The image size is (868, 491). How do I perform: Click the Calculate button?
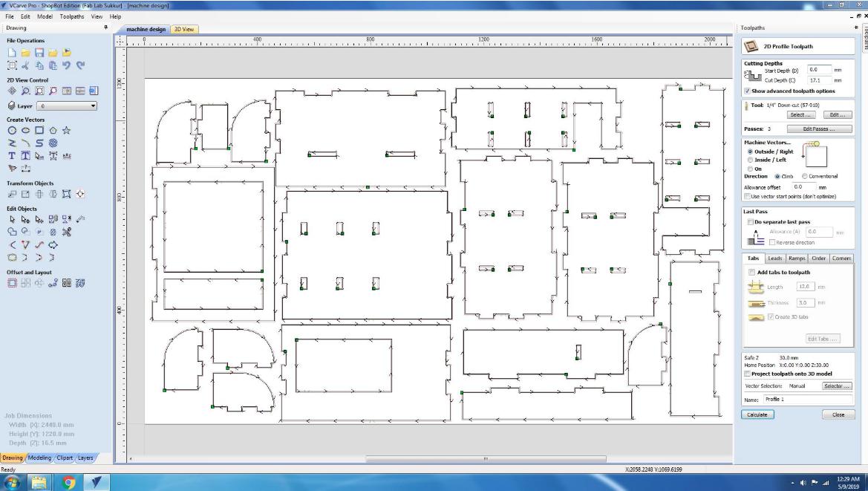point(757,414)
